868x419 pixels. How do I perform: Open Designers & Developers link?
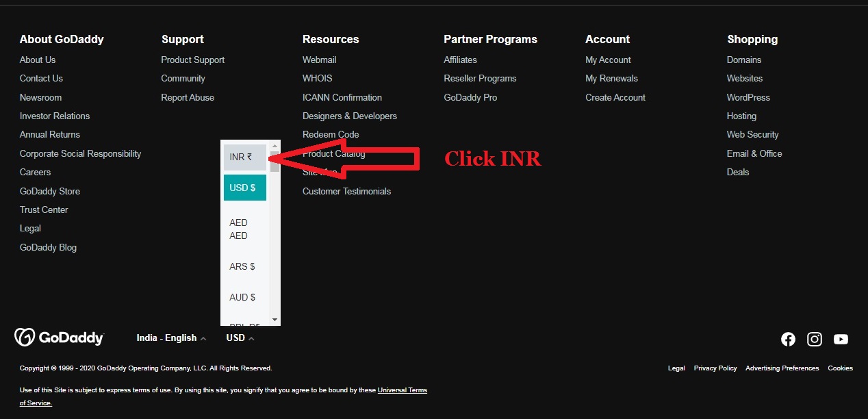point(350,116)
